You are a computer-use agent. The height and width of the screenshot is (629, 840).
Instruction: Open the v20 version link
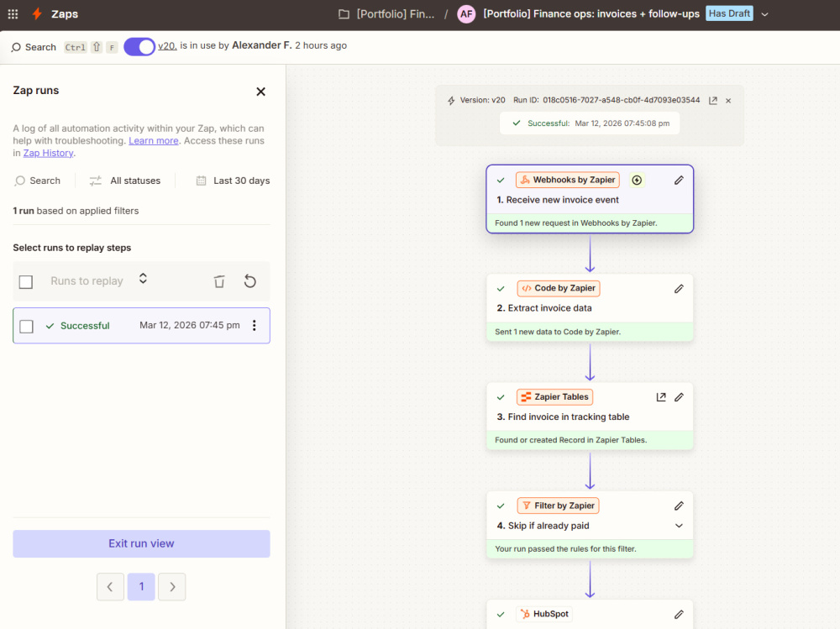click(167, 46)
